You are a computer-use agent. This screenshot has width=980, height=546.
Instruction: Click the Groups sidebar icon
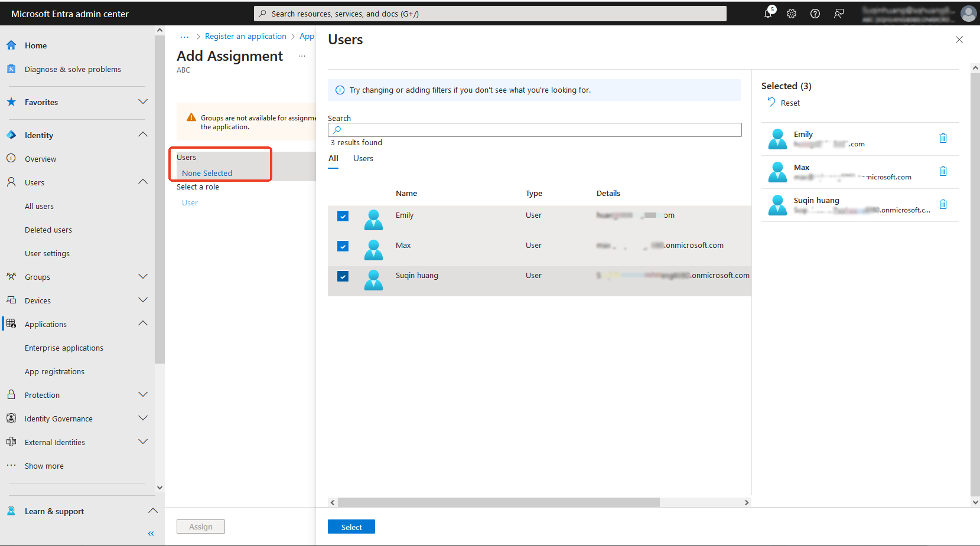11,277
